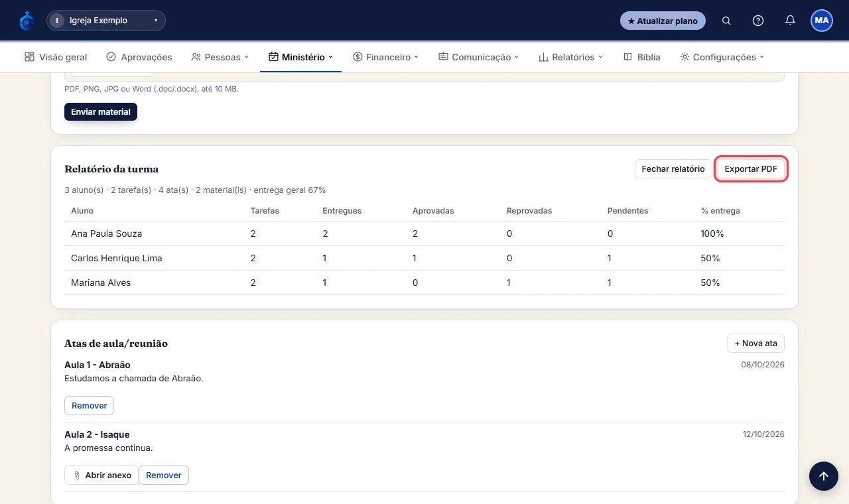Open the attachment for Aula 2 - Isaque
849x504 pixels.
coord(101,475)
